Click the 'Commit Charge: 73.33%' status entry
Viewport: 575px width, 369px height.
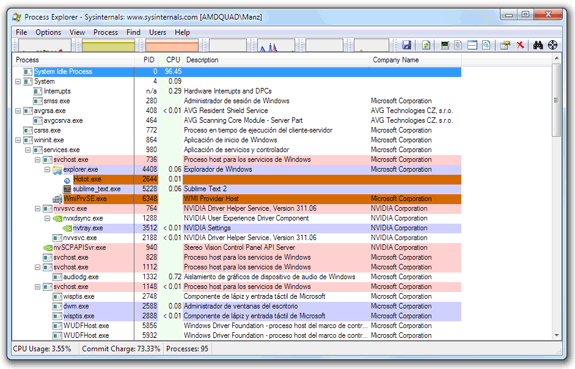(121, 349)
